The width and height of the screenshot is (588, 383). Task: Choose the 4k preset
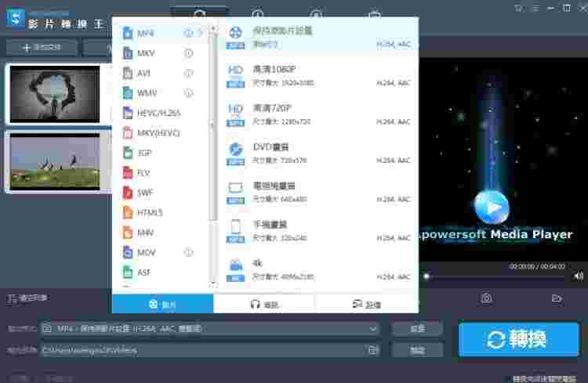[319, 269]
